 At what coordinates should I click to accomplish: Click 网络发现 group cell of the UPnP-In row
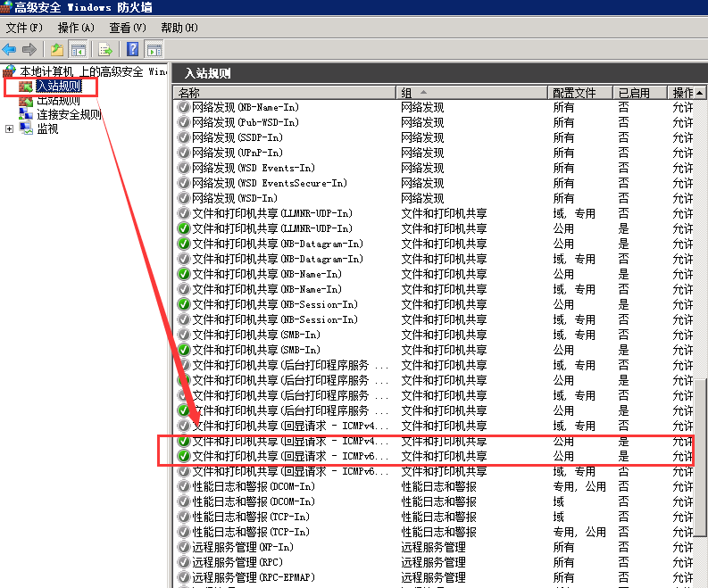click(x=422, y=153)
